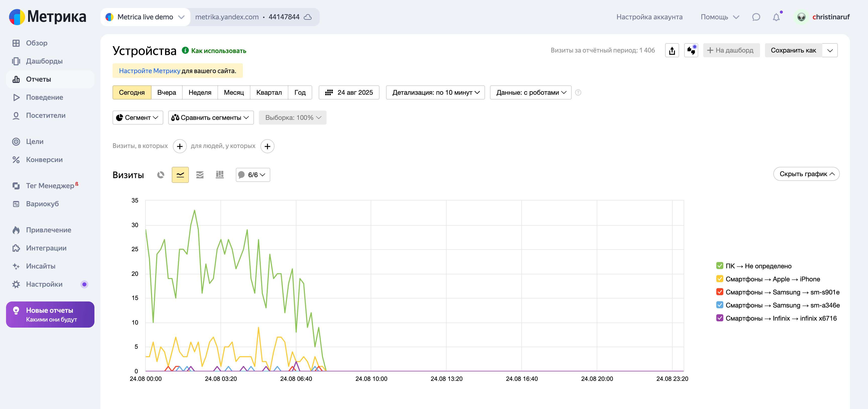868x409 pixels.
Task: Toggle Infinix x6716 series checkbox
Action: coord(720,318)
